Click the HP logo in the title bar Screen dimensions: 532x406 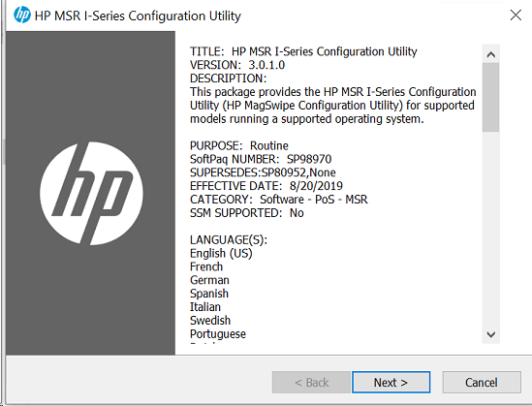(22, 16)
